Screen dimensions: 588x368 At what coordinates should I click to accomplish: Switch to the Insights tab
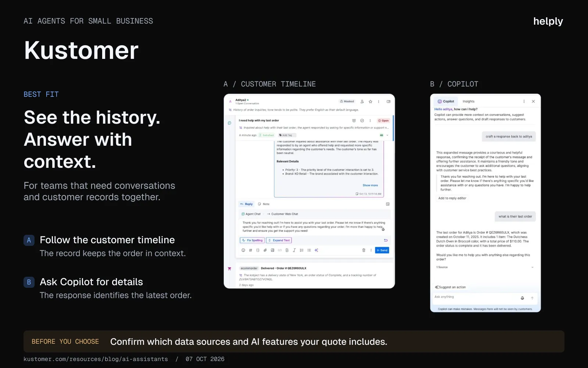[469, 102]
